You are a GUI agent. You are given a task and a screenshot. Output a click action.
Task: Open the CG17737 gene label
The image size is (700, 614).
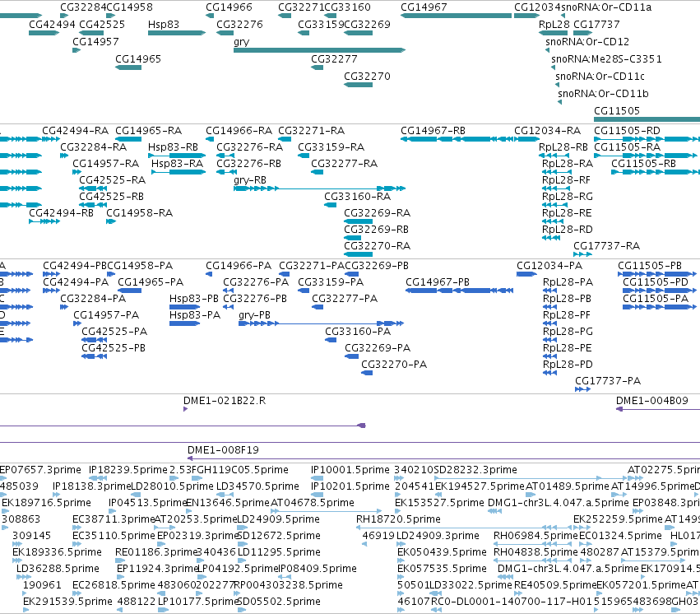(x=596, y=25)
